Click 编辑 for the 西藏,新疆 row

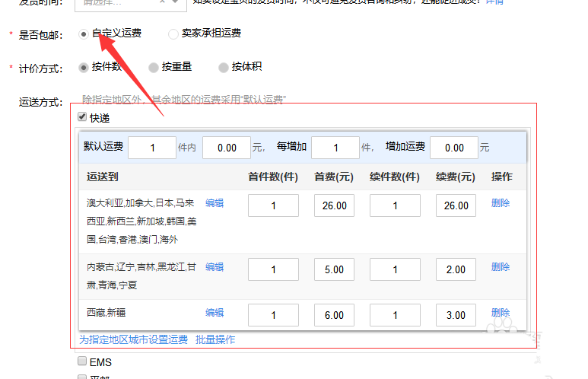point(215,313)
